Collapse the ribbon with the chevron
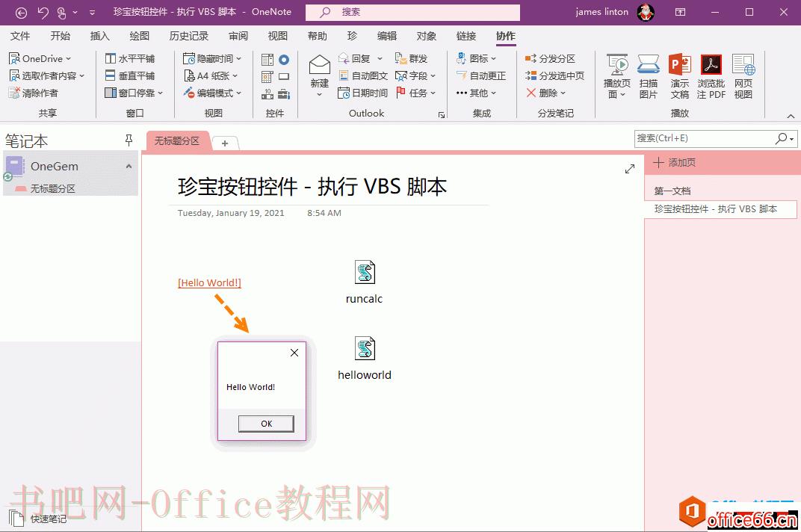Screen dimensions: 801x532 [x=791, y=116]
